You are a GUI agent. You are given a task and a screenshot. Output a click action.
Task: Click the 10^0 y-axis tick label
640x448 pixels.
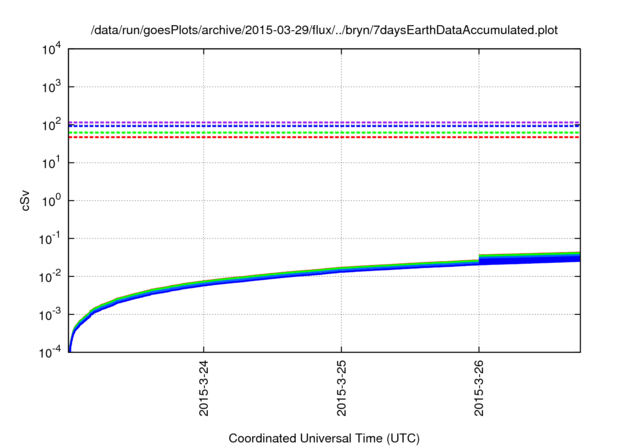tap(51, 201)
